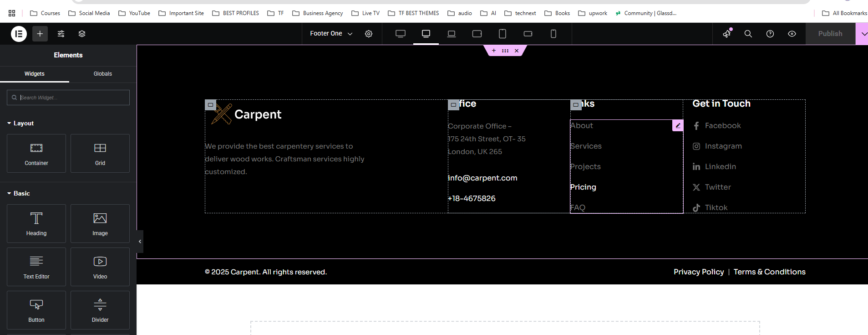868x335 pixels.
Task: Click the Tiktok social link
Action: coord(710,208)
